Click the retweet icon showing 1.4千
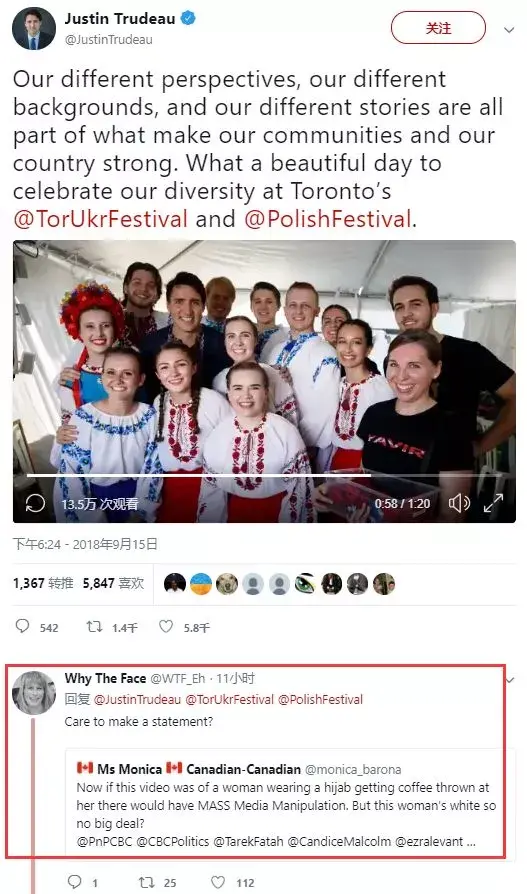This screenshot has width=527, height=894. (94, 627)
